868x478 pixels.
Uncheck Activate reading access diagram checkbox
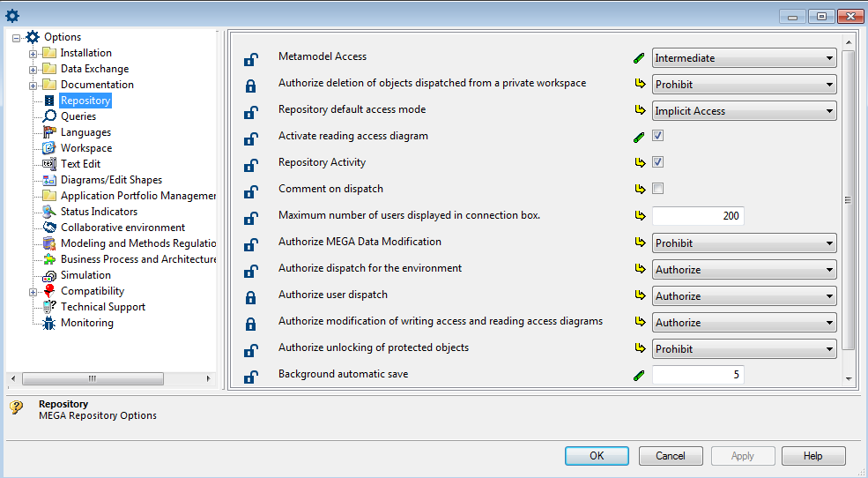click(x=658, y=136)
